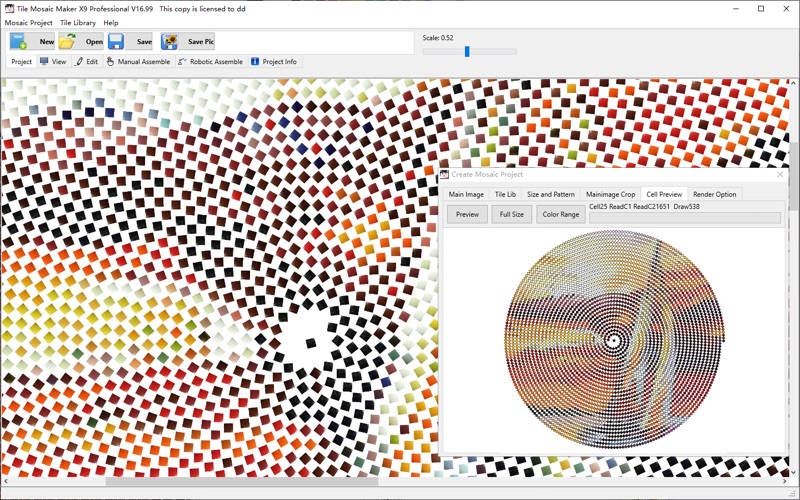The image size is (800, 500).
Task: Click the Preview button
Action: 467,214
